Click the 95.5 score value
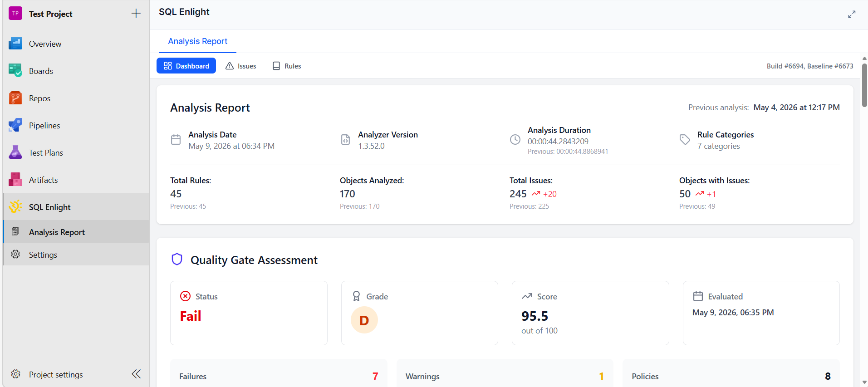The height and width of the screenshot is (387, 868). point(535,316)
